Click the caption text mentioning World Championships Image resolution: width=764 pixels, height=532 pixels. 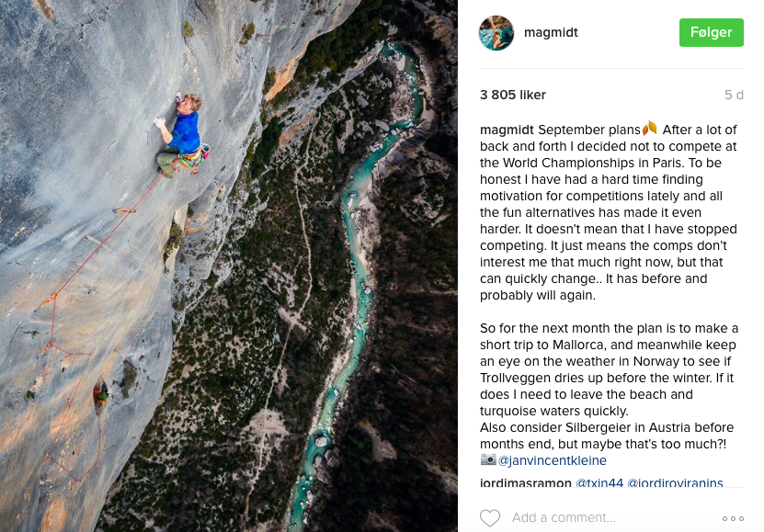[x=607, y=163]
